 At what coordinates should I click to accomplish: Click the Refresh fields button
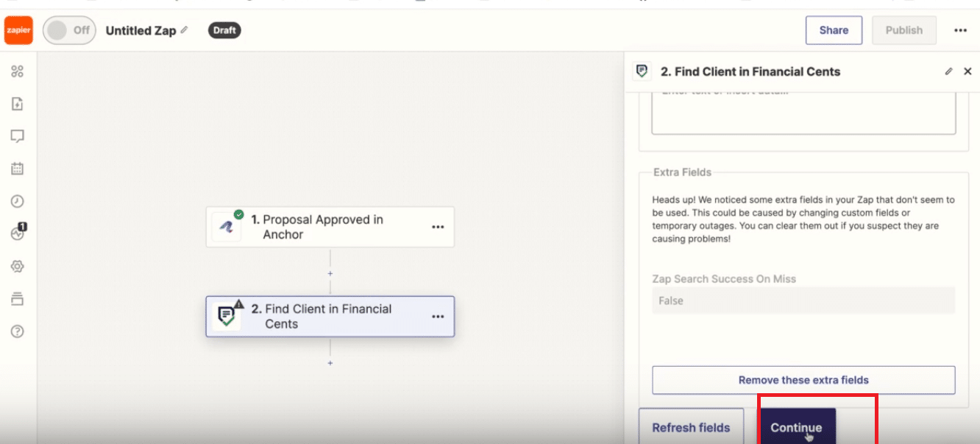tap(691, 427)
